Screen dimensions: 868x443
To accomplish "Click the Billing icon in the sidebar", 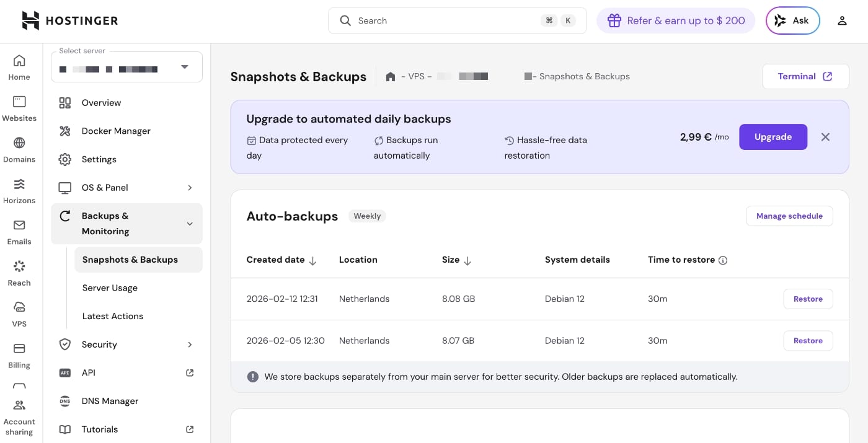I will point(19,354).
